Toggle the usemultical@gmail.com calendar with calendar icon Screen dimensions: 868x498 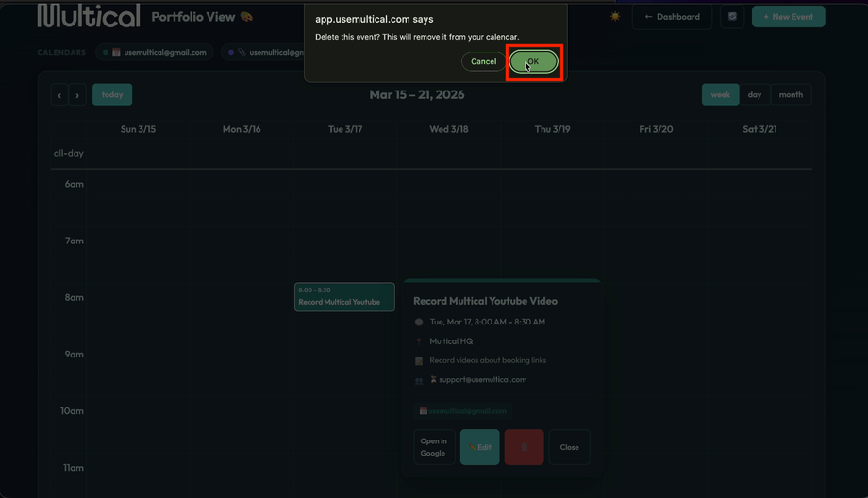point(155,52)
